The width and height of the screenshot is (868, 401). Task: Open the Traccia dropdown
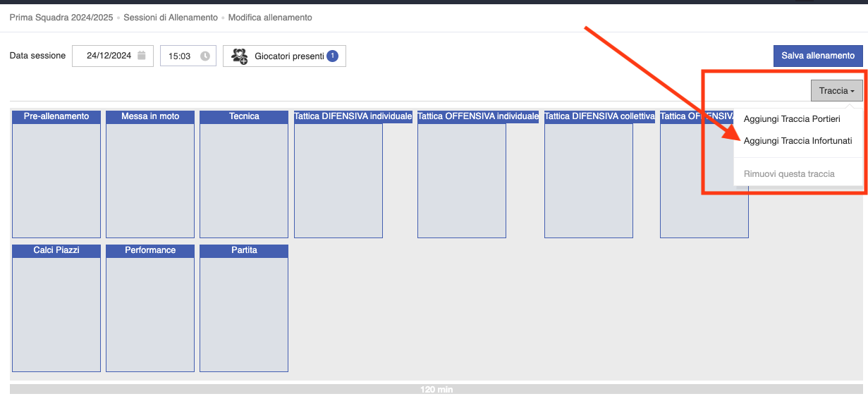click(x=837, y=91)
